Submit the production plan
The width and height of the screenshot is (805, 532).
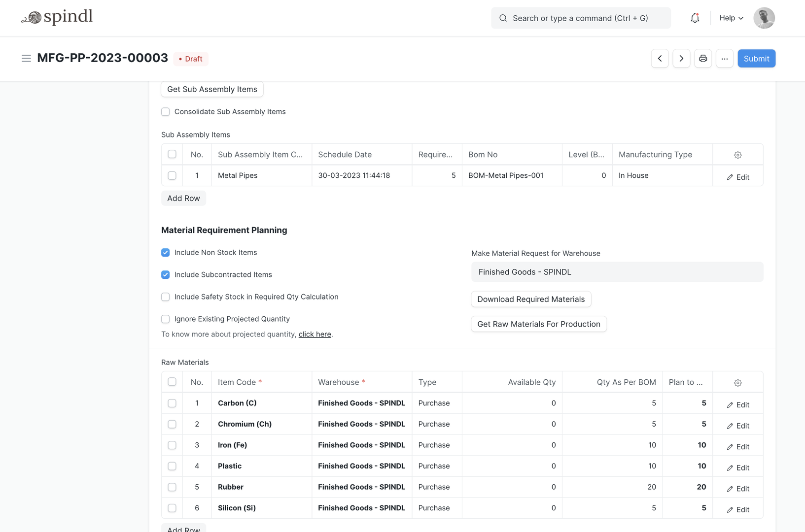point(756,59)
